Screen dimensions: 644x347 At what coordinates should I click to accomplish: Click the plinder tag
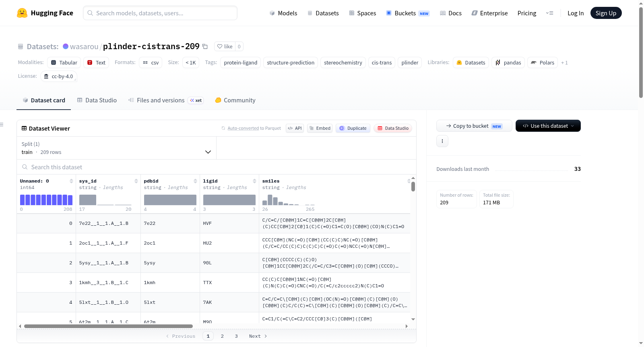410,62
